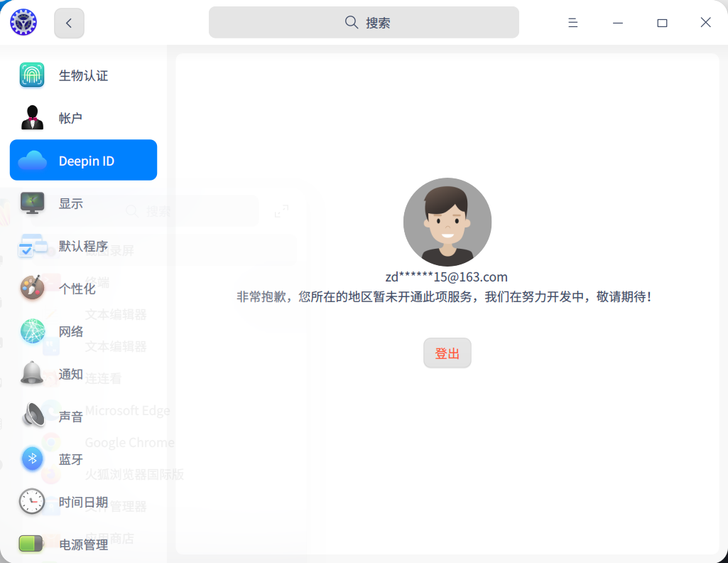Click the Control Center app icon top-left
728x563 pixels.
pos(23,22)
